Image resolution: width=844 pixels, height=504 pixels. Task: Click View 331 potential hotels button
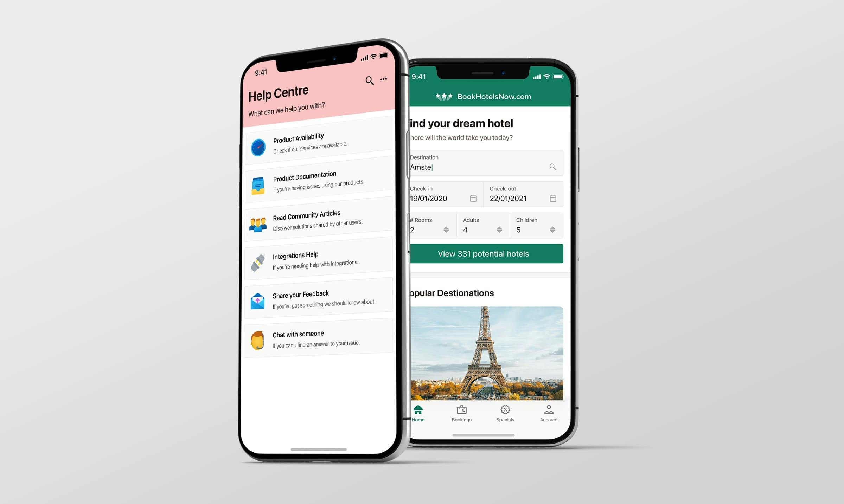pyautogui.click(x=483, y=253)
